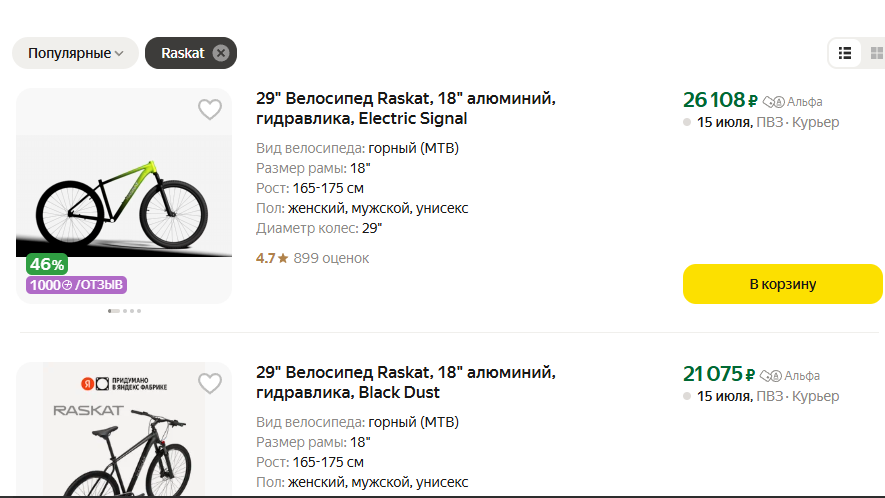
Task: Click the 4.7 star rating icon
Action: 283,258
